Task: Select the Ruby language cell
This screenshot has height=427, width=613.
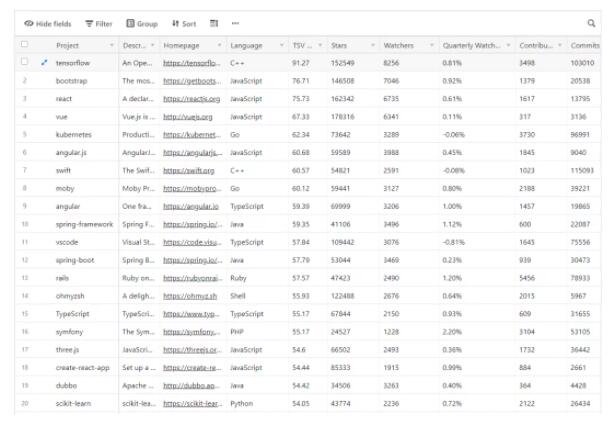Action: pos(238,278)
